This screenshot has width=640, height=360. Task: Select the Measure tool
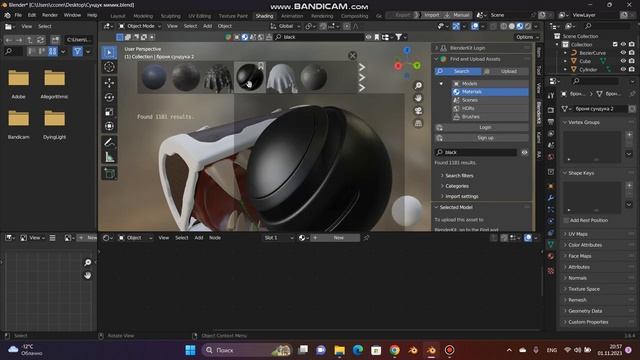pos(109,157)
